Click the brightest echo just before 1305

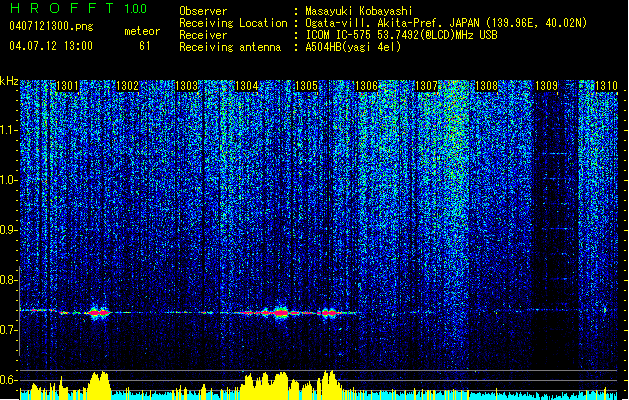[x=281, y=313]
